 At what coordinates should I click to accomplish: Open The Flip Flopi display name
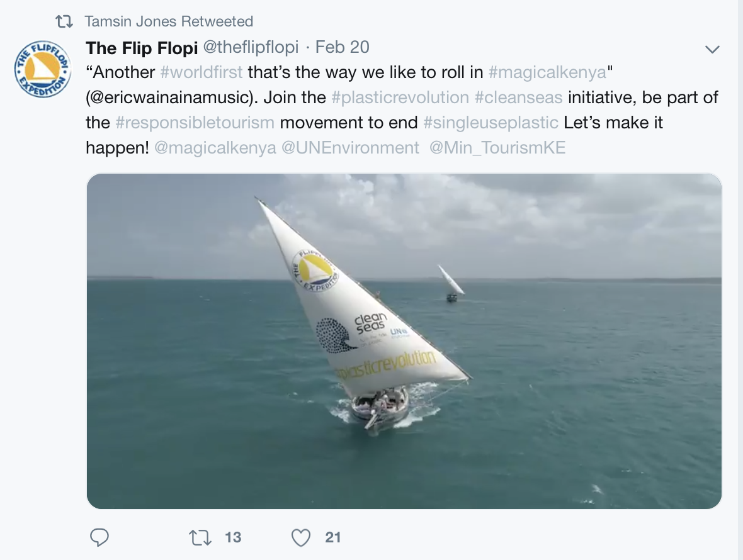click(x=142, y=47)
